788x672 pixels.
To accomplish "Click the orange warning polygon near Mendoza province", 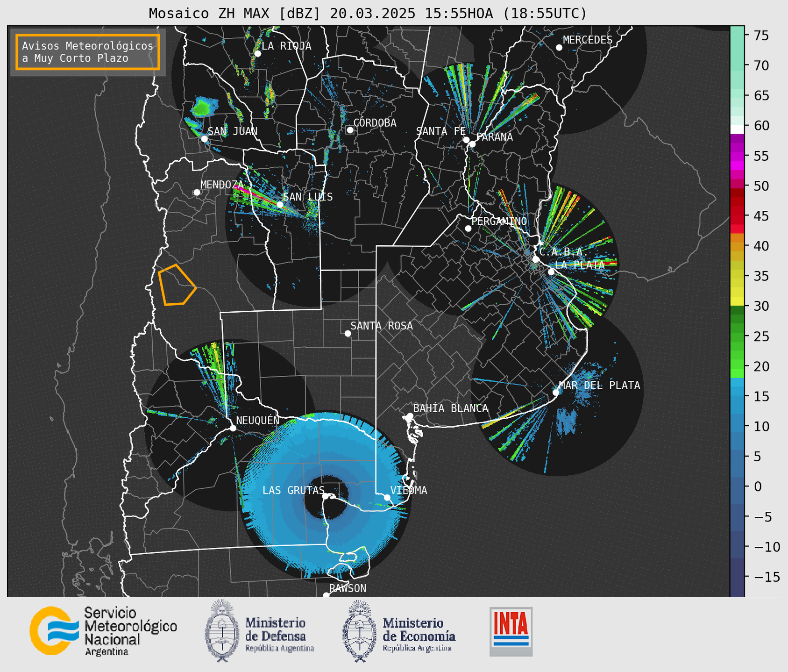I will [x=177, y=285].
